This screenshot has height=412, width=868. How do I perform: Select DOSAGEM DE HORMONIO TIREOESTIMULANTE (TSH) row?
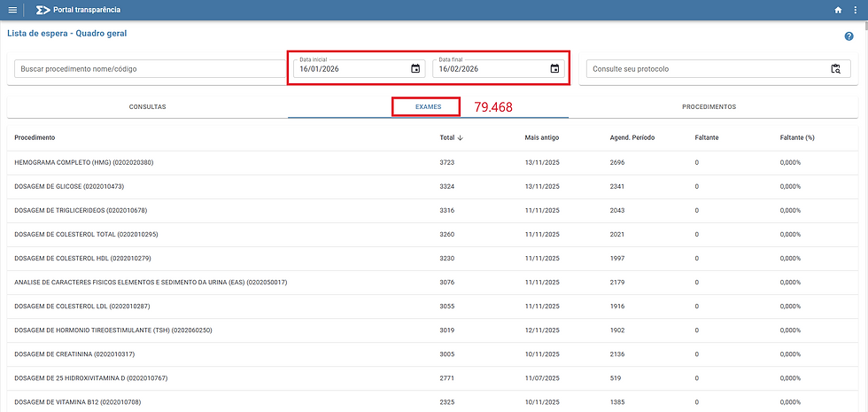(432, 330)
